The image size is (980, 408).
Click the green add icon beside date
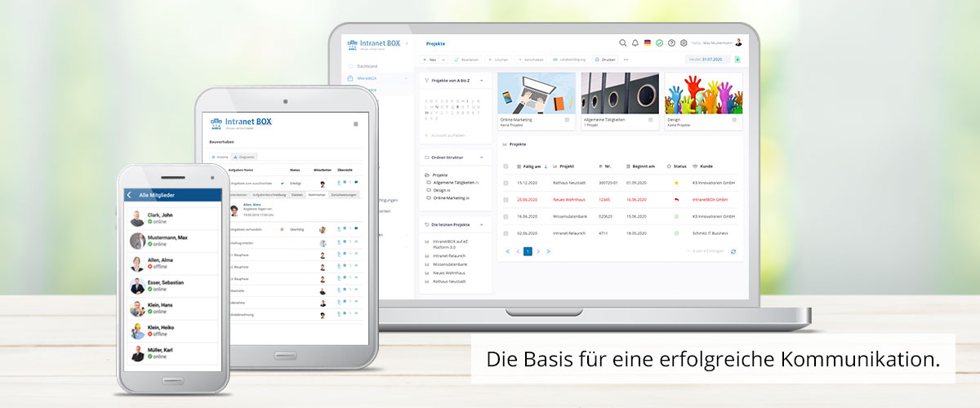point(737,60)
